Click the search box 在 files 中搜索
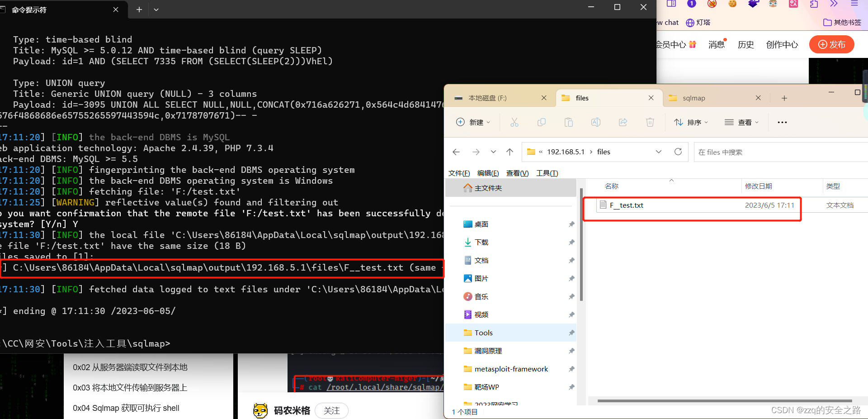 (x=781, y=152)
